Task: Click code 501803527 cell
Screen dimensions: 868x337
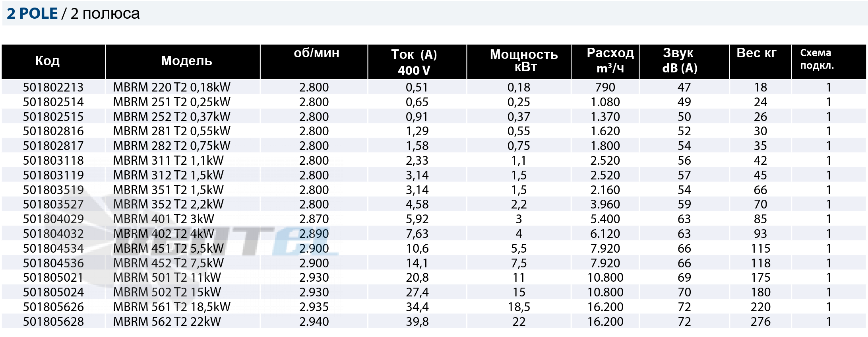Action: [x=53, y=204]
